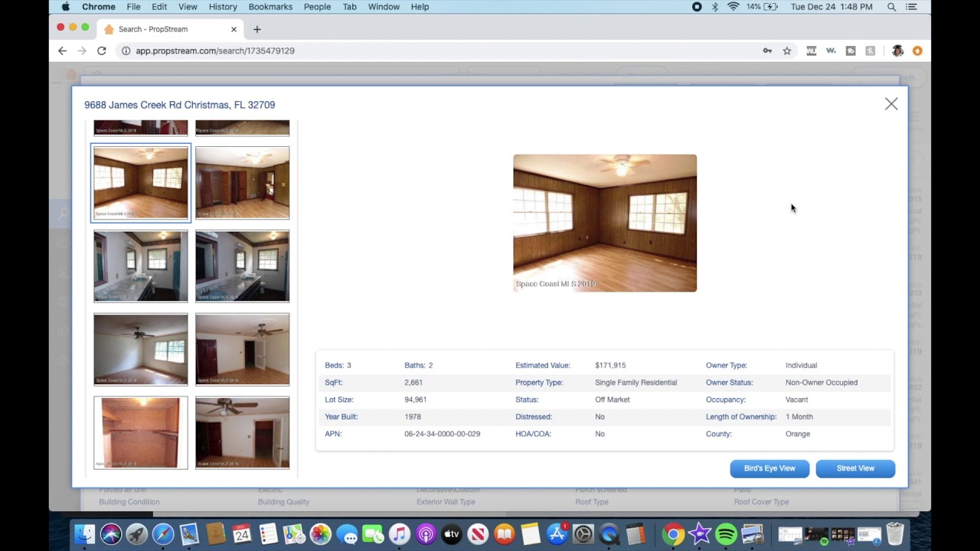
Task: Click the screen recording stop icon in menu bar
Action: pyautogui.click(x=697, y=7)
